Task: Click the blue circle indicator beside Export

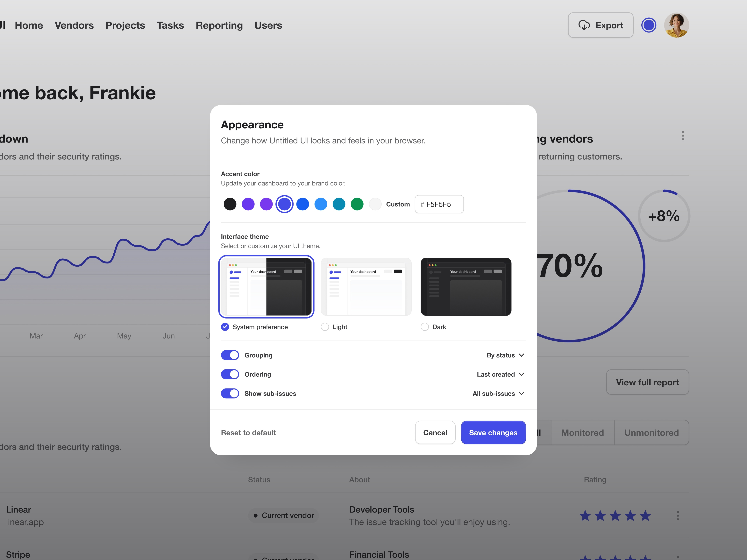Action: click(x=648, y=25)
